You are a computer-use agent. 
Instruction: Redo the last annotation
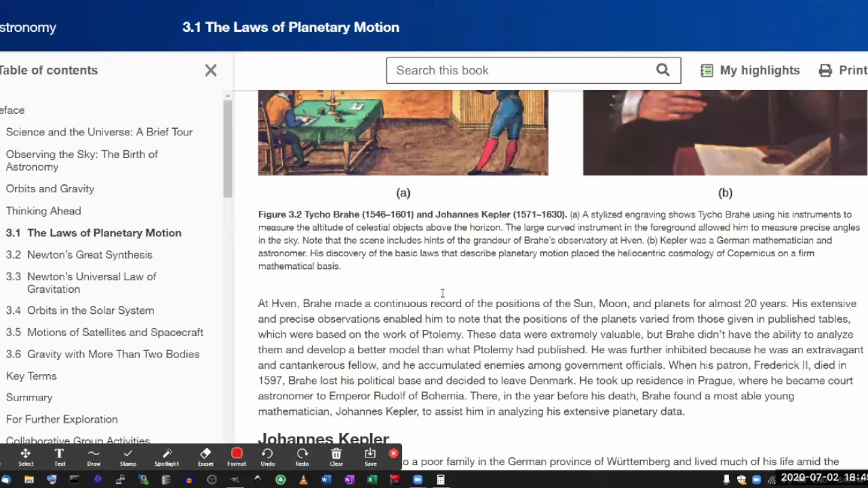coord(302,457)
